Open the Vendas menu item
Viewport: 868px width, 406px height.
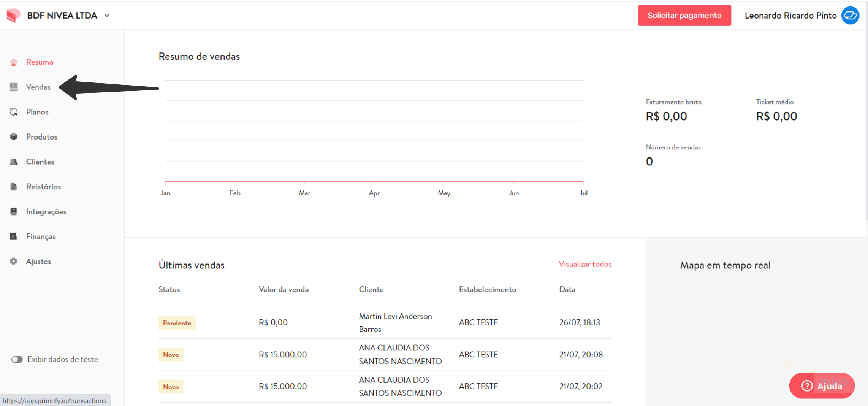coord(38,87)
